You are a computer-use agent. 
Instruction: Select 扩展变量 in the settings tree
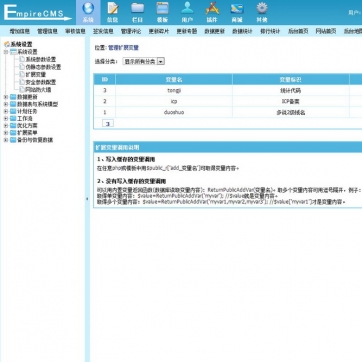pos(36,74)
